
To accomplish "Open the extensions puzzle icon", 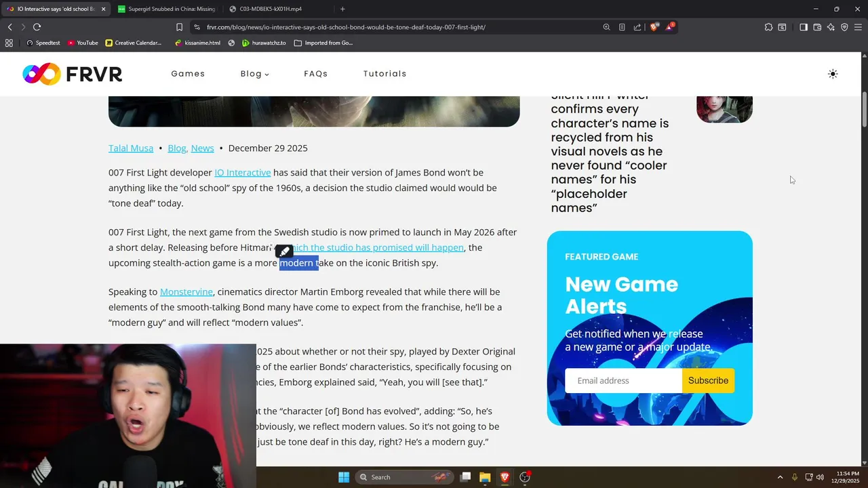I will coord(768,27).
